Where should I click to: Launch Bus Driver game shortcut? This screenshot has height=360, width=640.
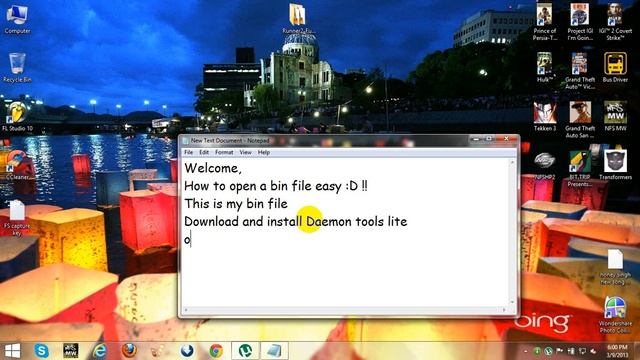[x=615, y=68]
